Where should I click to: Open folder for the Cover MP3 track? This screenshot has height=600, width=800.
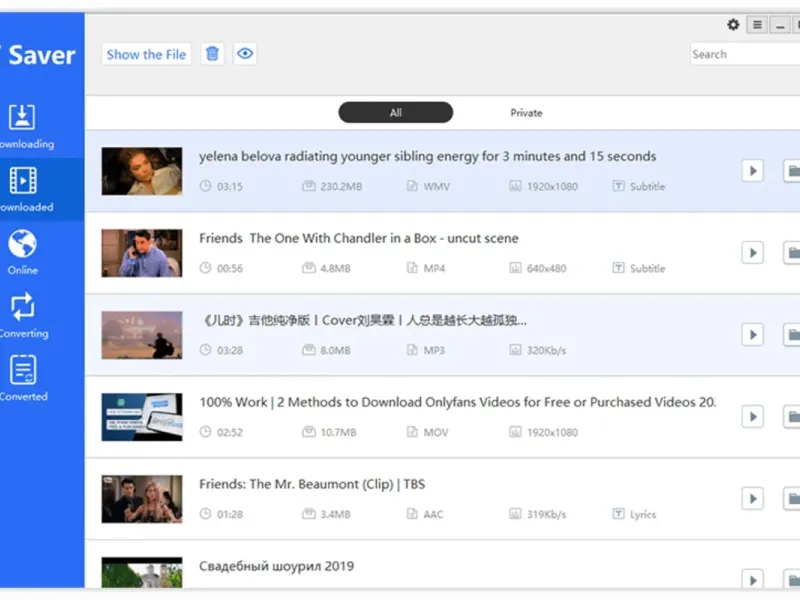[792, 335]
